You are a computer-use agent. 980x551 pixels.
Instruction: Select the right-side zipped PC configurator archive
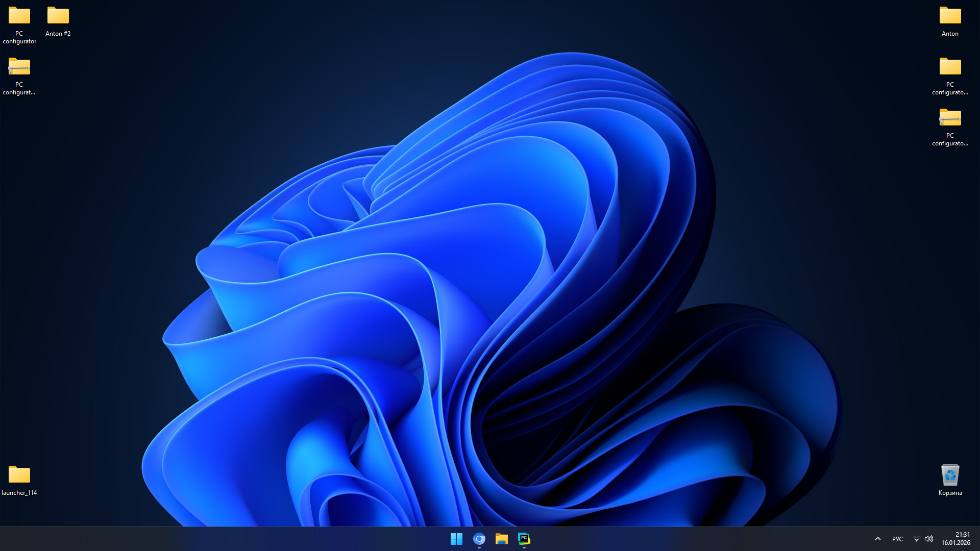(x=950, y=118)
